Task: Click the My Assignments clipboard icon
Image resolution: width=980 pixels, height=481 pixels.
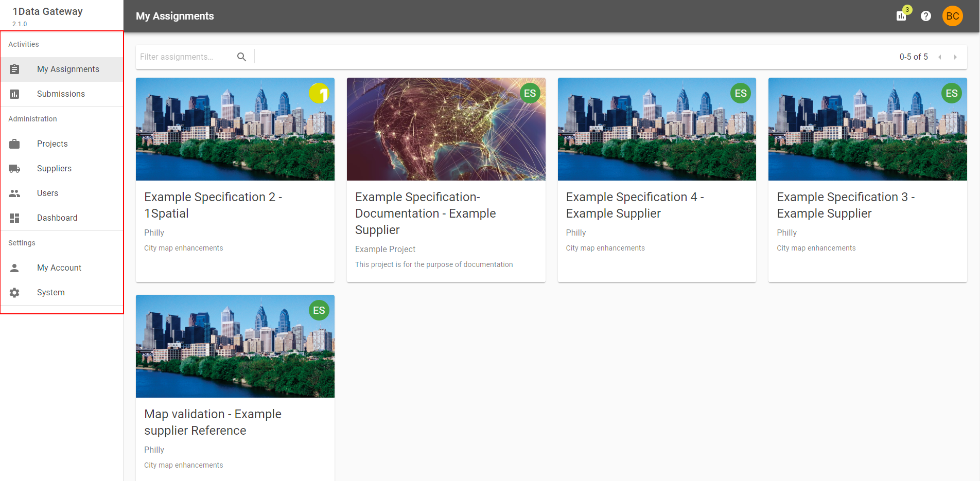Action: (x=14, y=69)
